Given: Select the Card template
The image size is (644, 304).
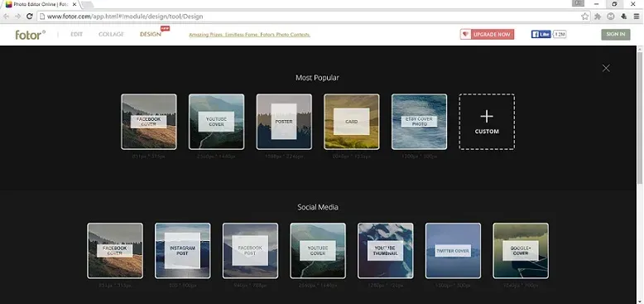Looking at the screenshot, I should pos(352,122).
